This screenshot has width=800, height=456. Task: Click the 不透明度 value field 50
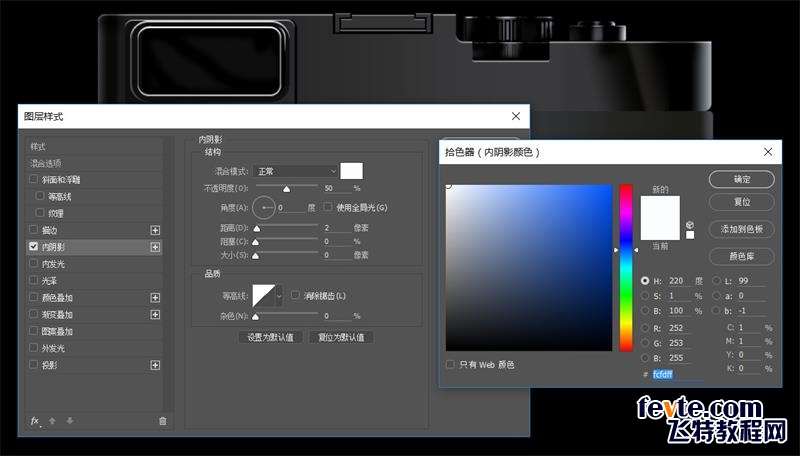pos(337,188)
